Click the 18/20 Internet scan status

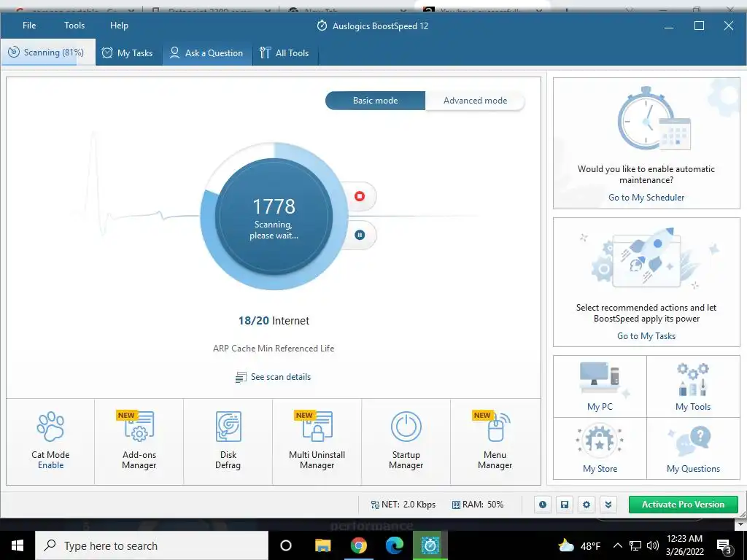274,321
